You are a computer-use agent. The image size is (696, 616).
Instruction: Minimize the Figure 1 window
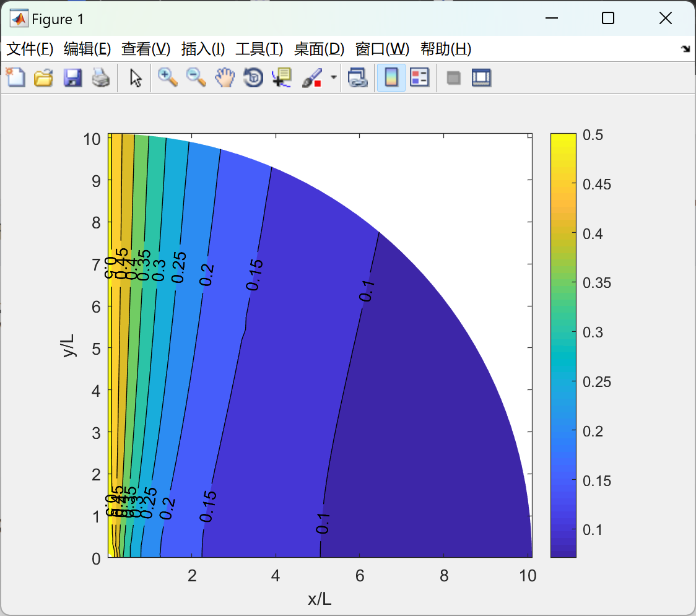[551, 18]
